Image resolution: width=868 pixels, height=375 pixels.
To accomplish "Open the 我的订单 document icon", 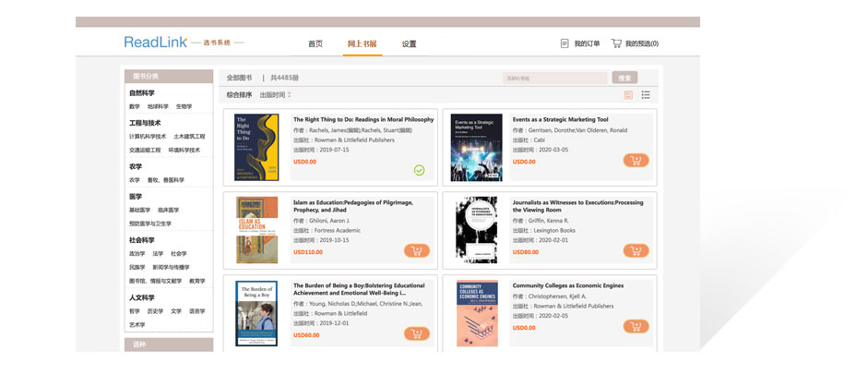I will [565, 43].
